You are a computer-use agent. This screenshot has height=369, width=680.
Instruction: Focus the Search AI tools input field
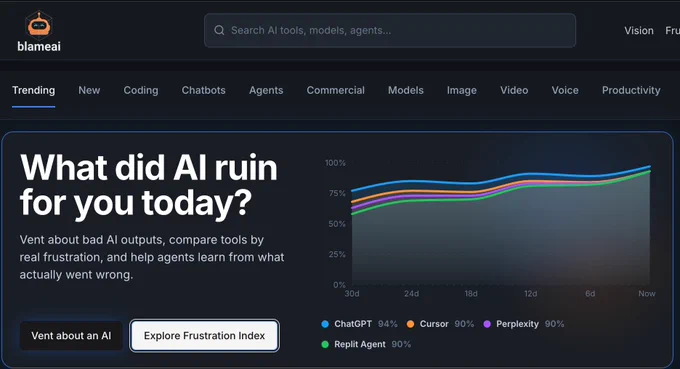pos(390,30)
